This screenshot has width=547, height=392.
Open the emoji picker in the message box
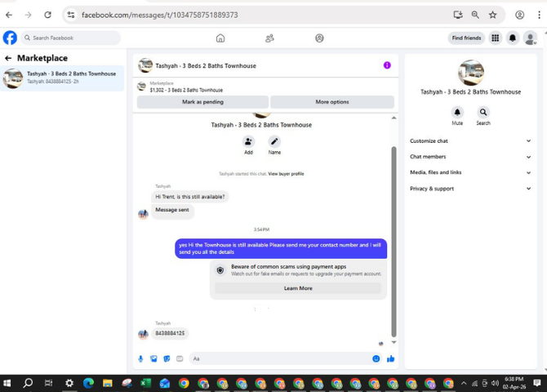(x=376, y=359)
